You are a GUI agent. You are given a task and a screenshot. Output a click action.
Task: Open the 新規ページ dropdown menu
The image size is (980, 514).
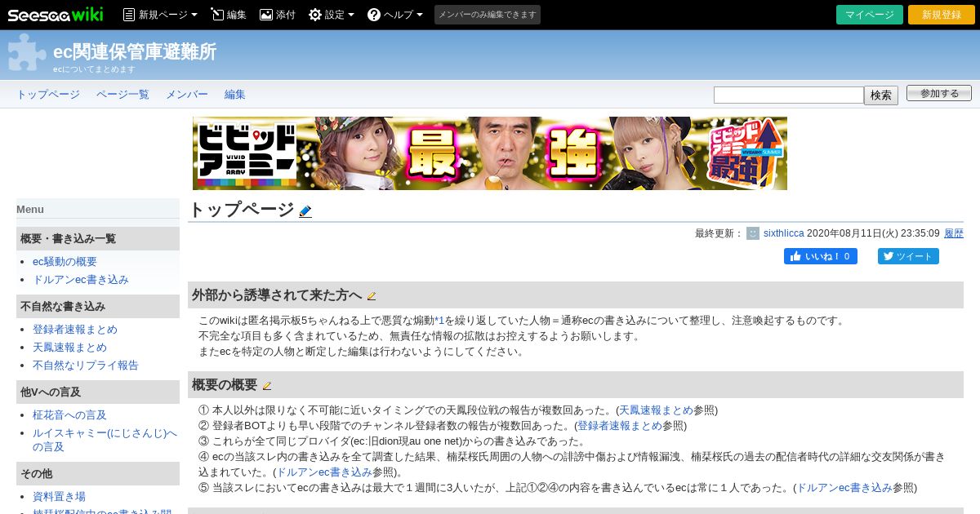click(160, 15)
